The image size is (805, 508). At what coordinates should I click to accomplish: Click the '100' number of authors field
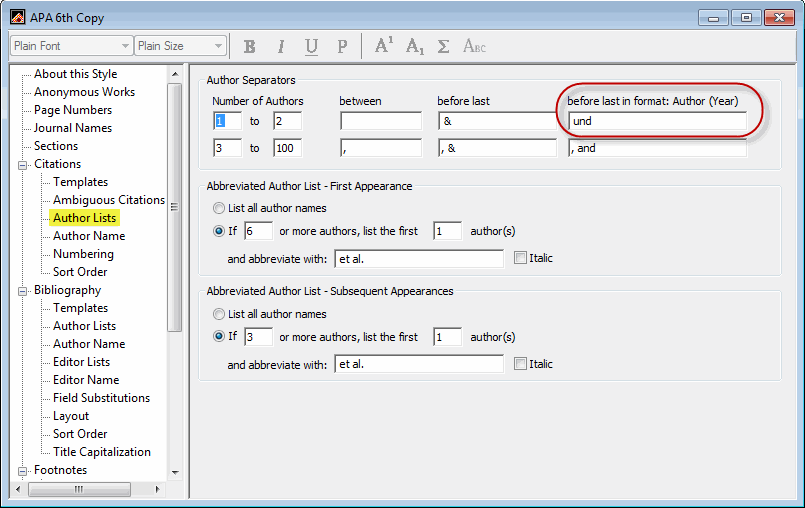[x=288, y=148]
